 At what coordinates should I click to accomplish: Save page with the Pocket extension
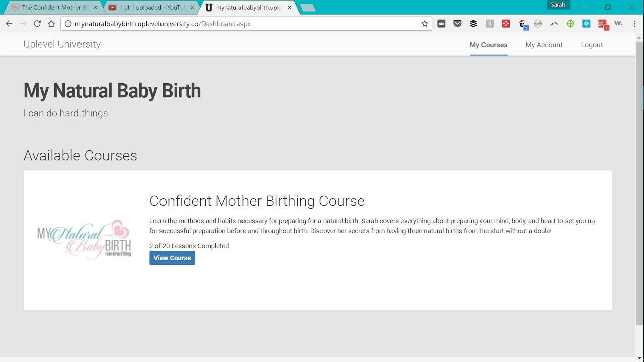[x=457, y=24]
